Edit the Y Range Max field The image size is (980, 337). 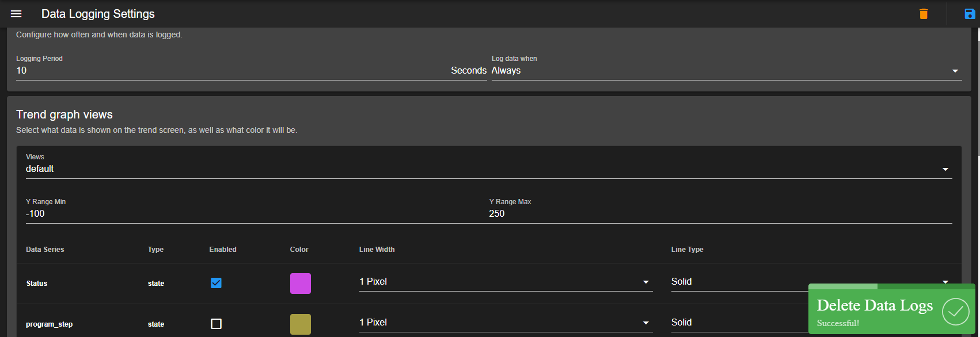coord(720,213)
